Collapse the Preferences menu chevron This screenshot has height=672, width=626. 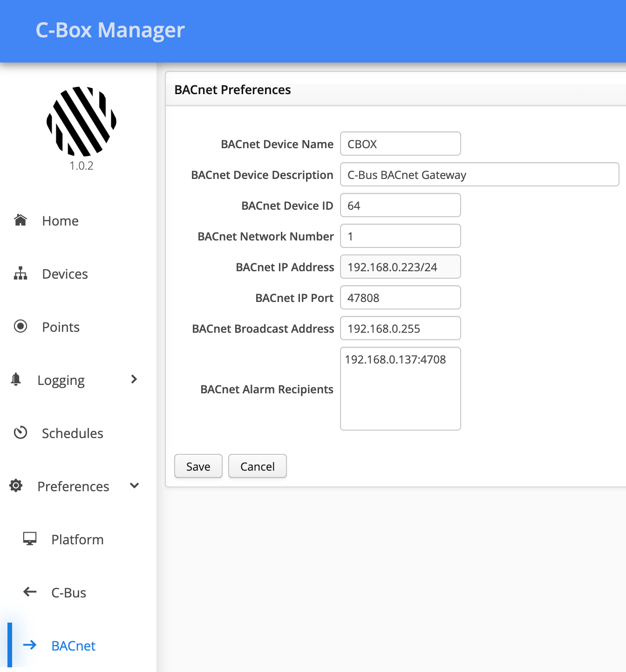pos(135,486)
